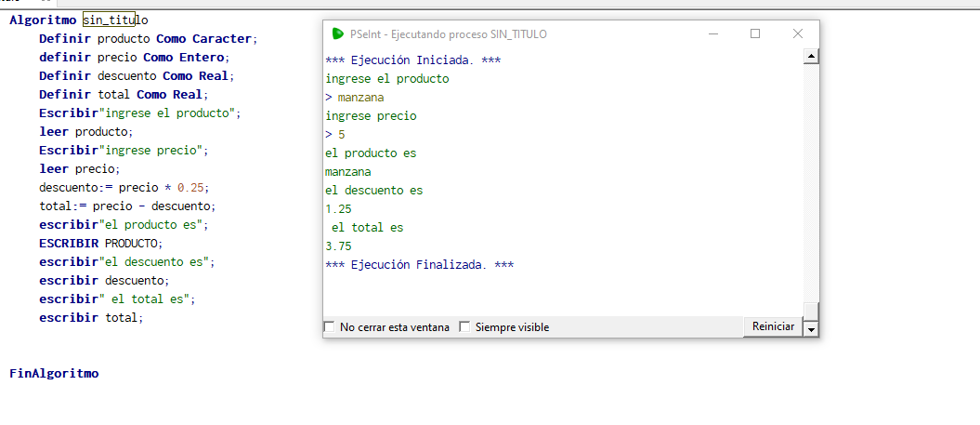This screenshot has height=425, width=980.
Task: Enable "No cerrar esta ventana" checkbox
Action: point(329,327)
